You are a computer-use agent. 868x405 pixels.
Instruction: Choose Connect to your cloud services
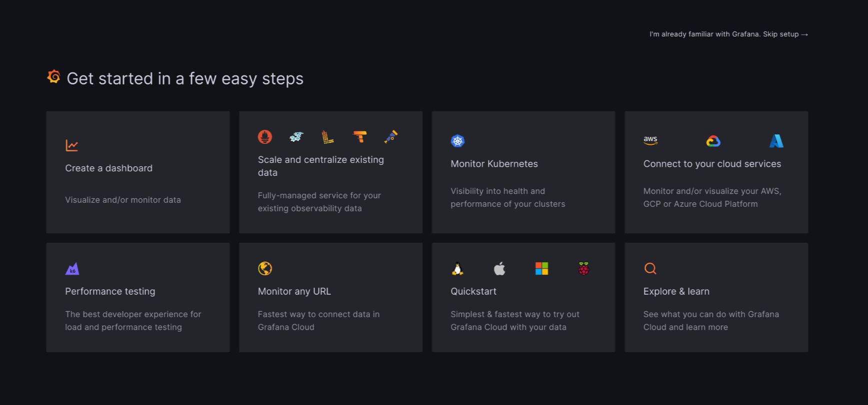point(712,164)
